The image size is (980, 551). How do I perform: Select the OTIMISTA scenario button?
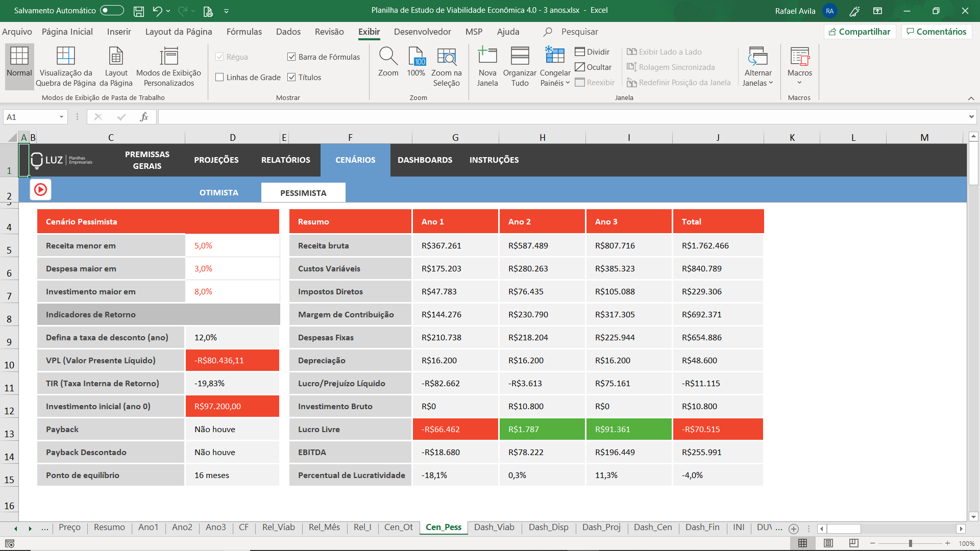pos(218,192)
